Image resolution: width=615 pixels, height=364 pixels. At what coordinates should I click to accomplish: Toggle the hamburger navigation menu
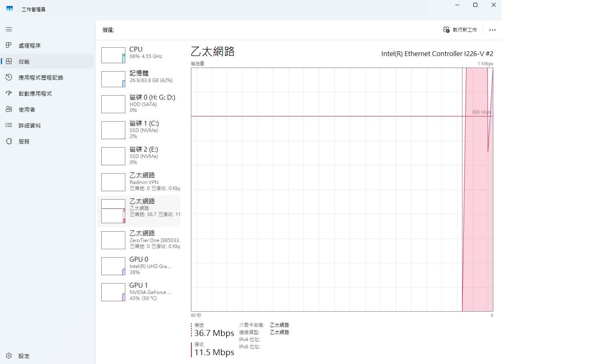coord(9,30)
